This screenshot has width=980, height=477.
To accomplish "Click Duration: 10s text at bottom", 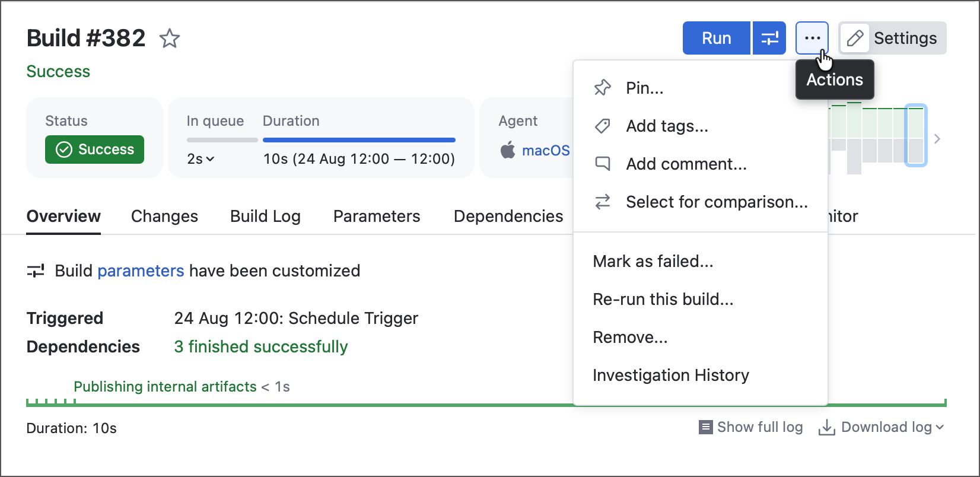I will (x=72, y=428).
